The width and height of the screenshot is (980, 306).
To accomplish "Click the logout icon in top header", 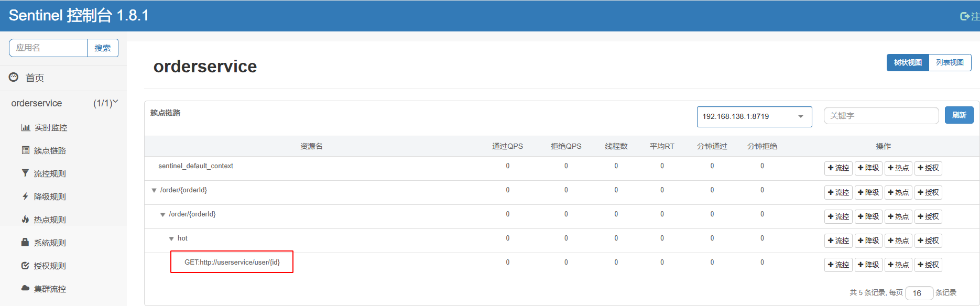I will coord(965,16).
